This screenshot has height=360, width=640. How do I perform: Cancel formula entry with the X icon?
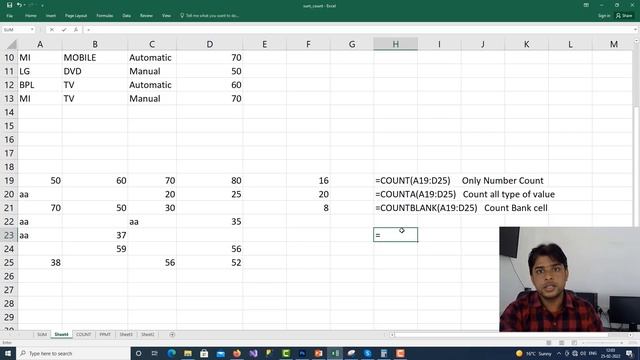click(x=52, y=30)
